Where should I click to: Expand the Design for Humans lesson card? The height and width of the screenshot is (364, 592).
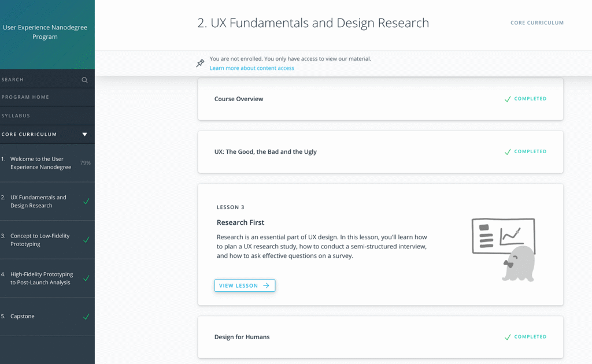point(380,337)
